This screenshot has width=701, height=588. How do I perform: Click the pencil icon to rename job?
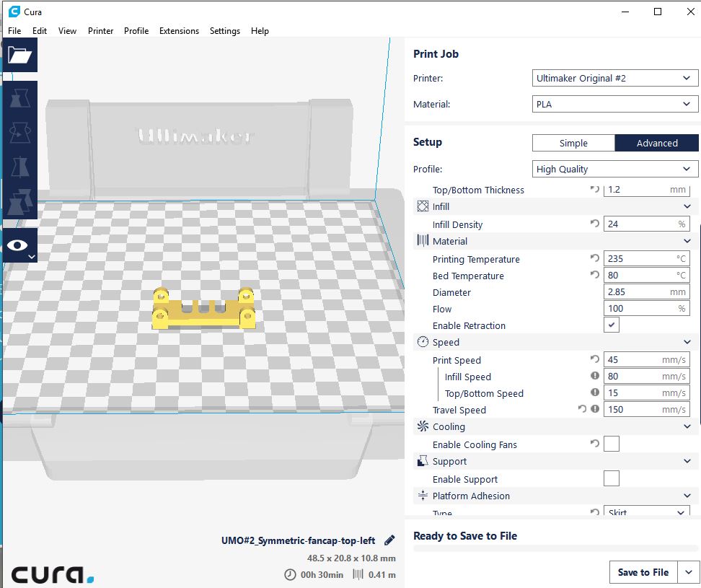(x=389, y=540)
